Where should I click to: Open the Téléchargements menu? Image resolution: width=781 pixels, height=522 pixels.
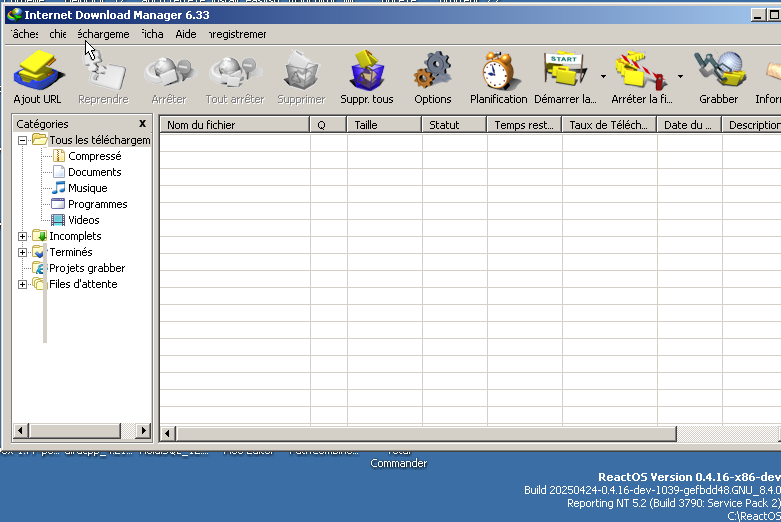103,34
